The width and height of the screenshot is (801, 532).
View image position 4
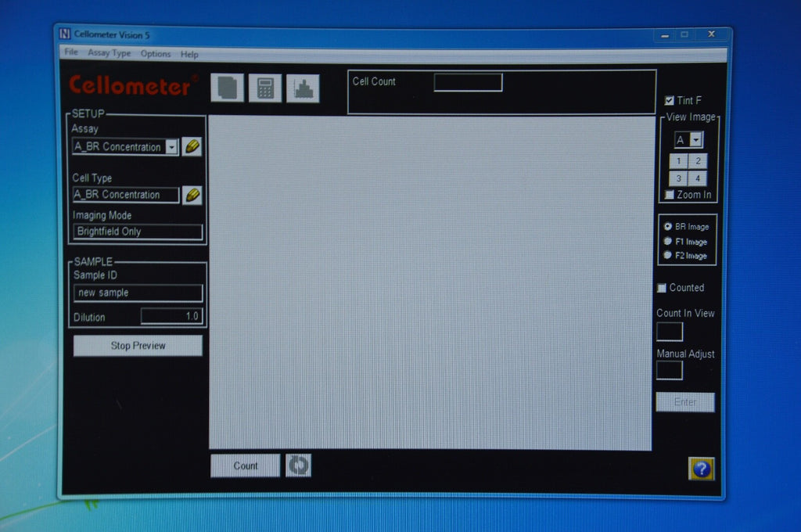coord(698,178)
